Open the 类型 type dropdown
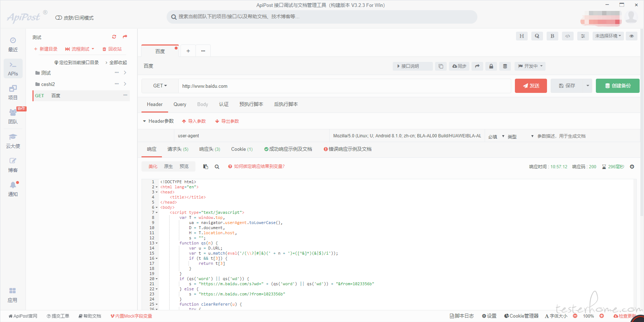 (x=520, y=136)
